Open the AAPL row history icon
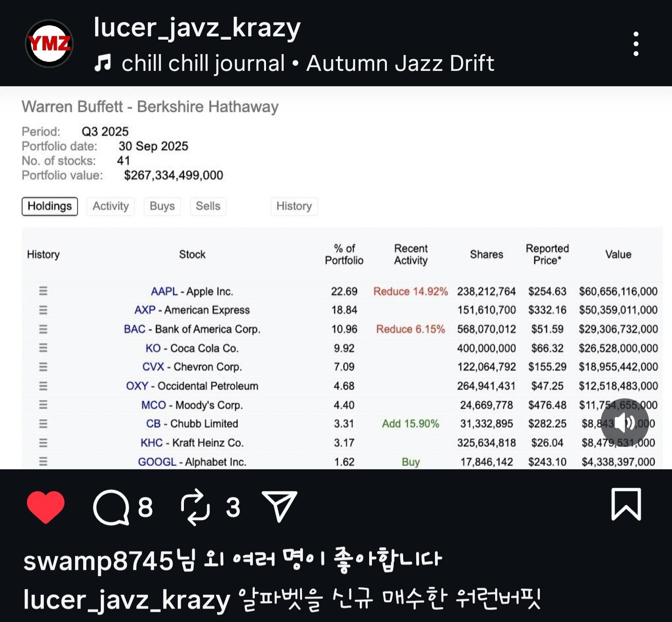The image size is (672, 622). coord(43,291)
